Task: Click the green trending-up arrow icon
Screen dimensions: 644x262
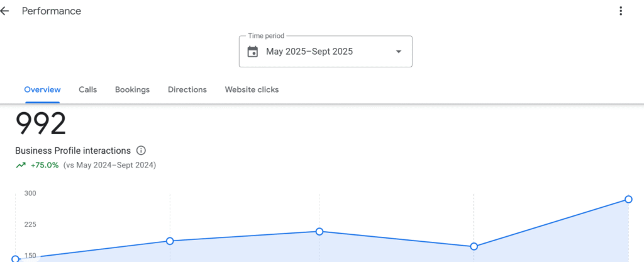Action: click(x=21, y=165)
